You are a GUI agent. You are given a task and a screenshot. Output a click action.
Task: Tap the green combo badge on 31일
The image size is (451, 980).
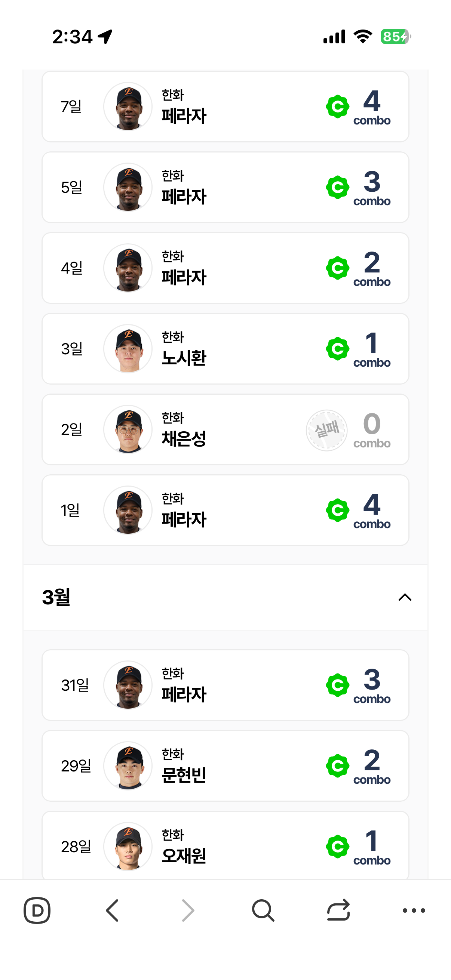(x=338, y=685)
